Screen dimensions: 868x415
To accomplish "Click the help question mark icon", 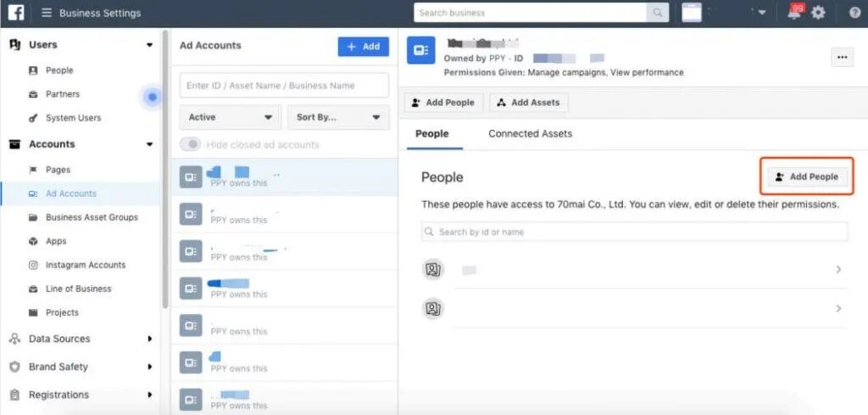I will (854, 13).
